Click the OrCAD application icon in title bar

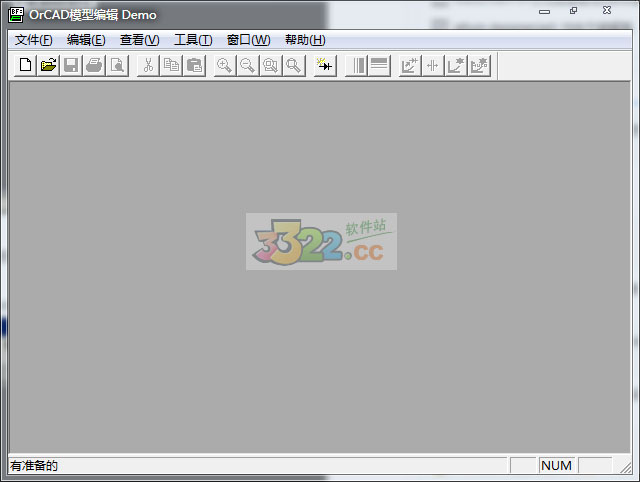point(16,15)
